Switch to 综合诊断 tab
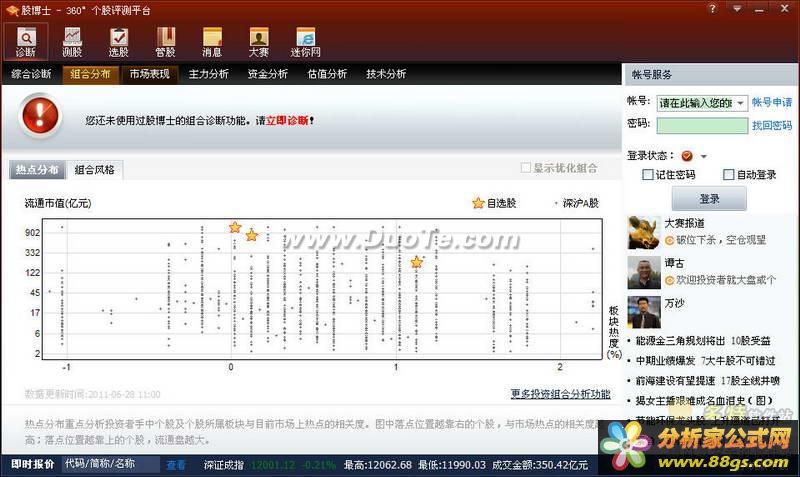 click(x=31, y=74)
